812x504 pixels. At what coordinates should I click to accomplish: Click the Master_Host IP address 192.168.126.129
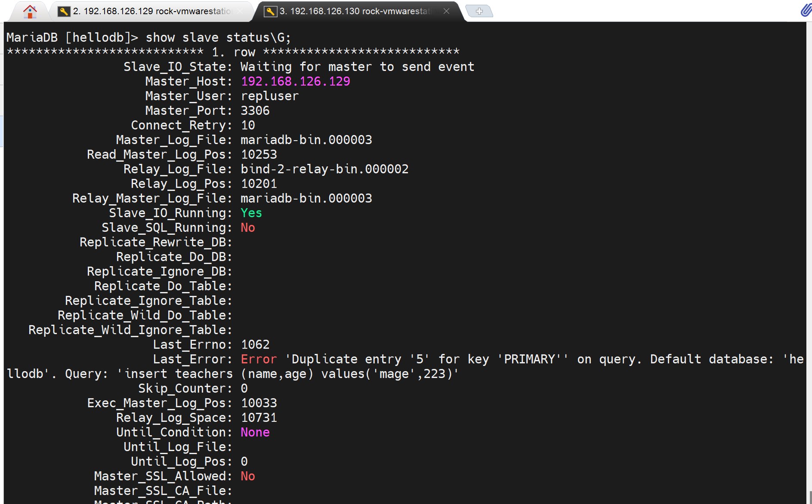(x=295, y=81)
